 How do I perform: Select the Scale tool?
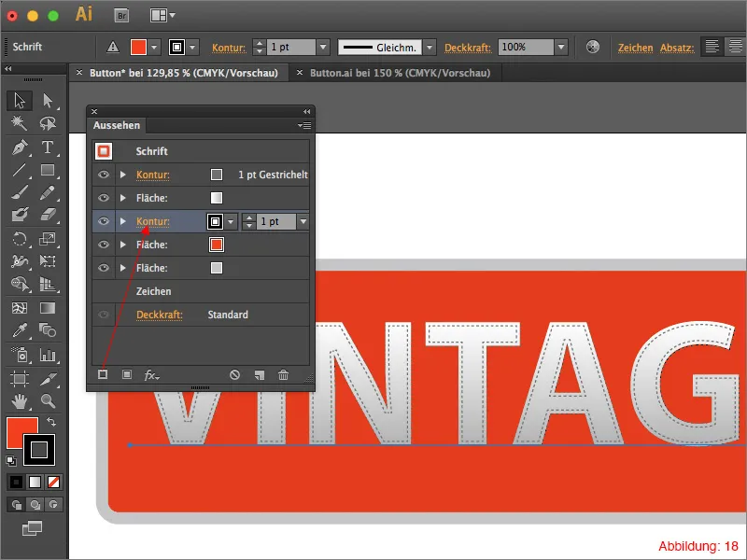tap(48, 239)
